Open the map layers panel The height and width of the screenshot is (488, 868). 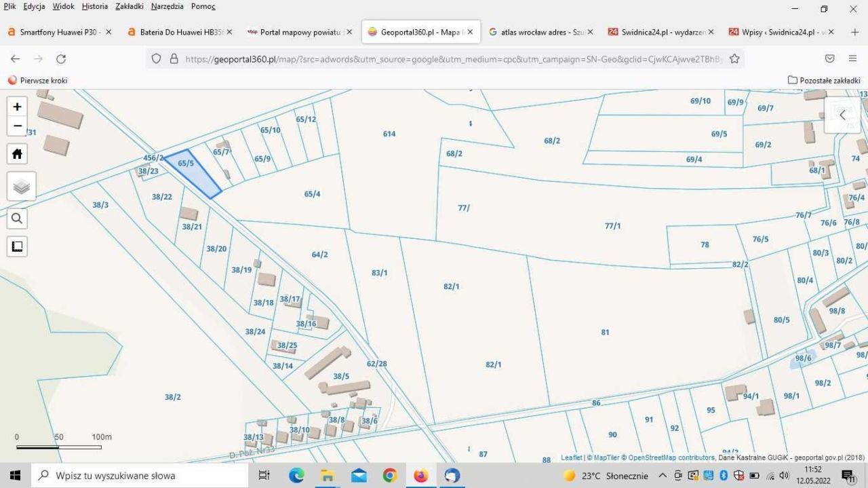point(21,186)
